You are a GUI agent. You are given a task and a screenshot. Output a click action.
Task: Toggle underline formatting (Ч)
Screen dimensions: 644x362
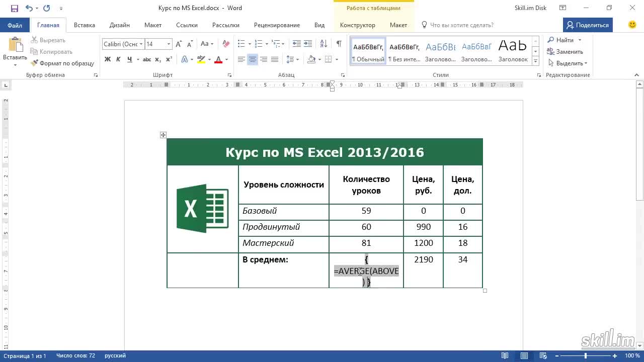129,59
